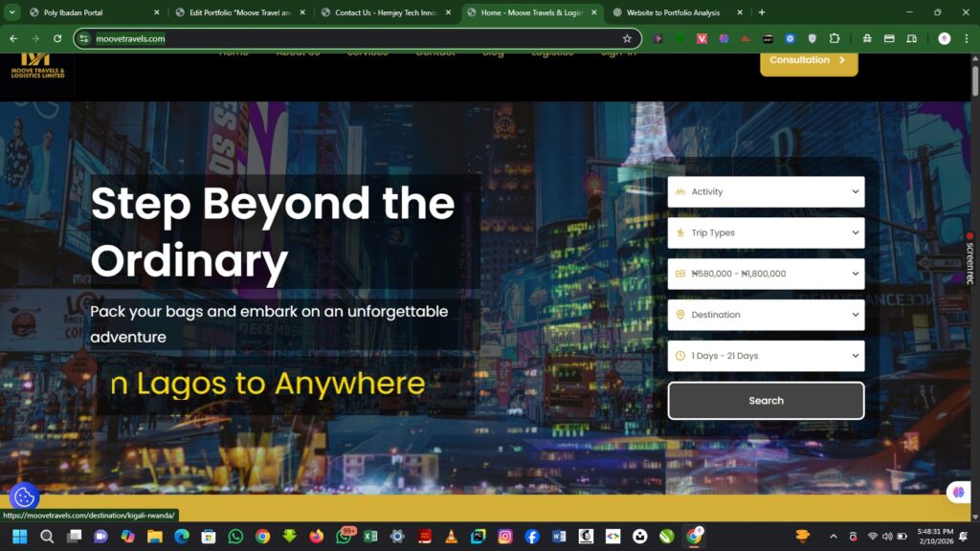Open Firefox from the taskbar

pos(316,537)
